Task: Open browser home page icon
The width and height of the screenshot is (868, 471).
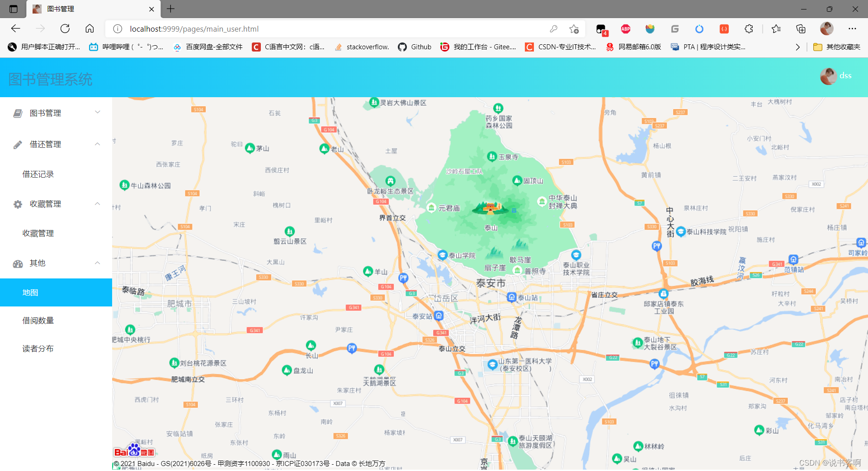Action: coord(90,29)
